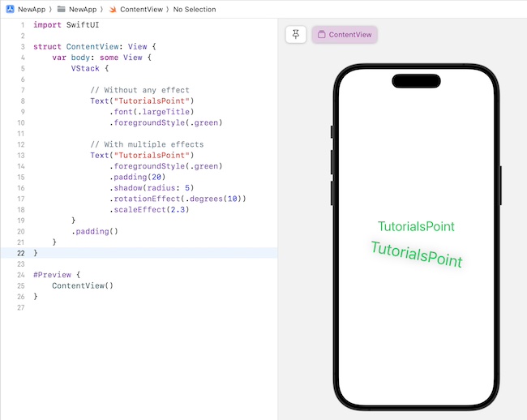Image resolution: width=527 pixels, height=420 pixels.
Task: Open the NewApp folder breadcrumb menu
Action: click(82, 8)
